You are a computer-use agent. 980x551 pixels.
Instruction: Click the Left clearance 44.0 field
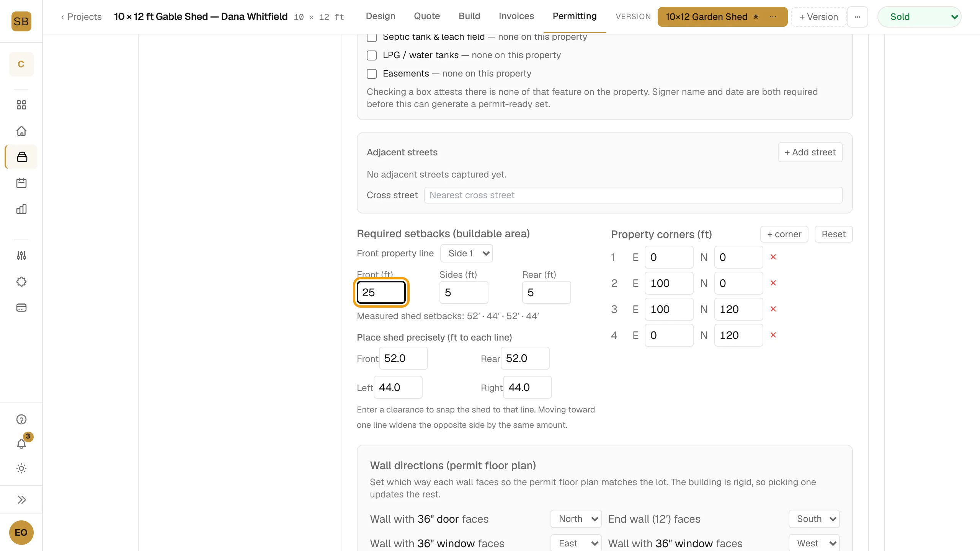(x=398, y=387)
